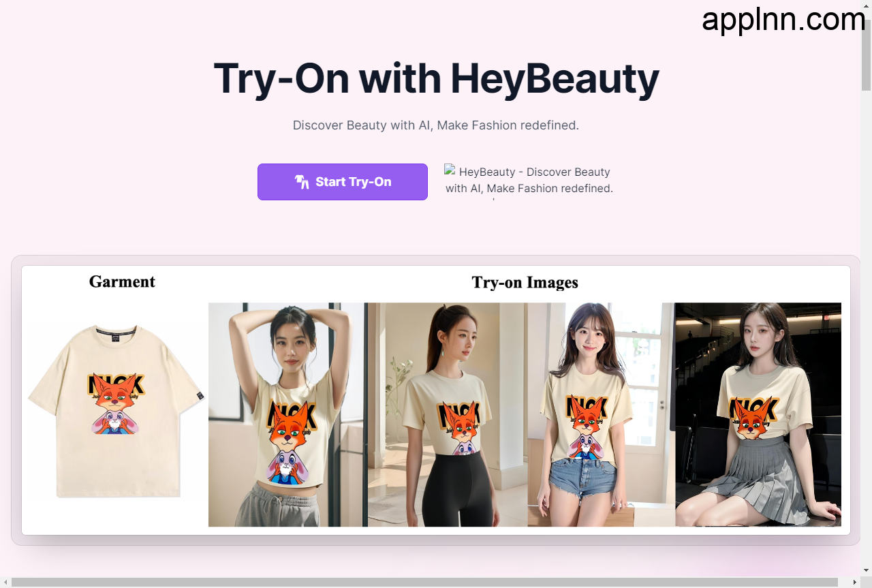This screenshot has height=588, width=872.
Task: Click the "Try-on Images" label
Action: point(525,282)
